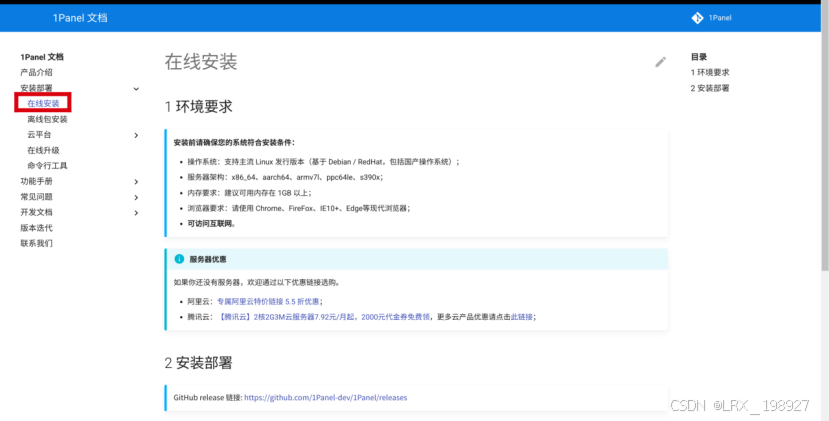Click the 1 环境要求 section heading

click(199, 106)
